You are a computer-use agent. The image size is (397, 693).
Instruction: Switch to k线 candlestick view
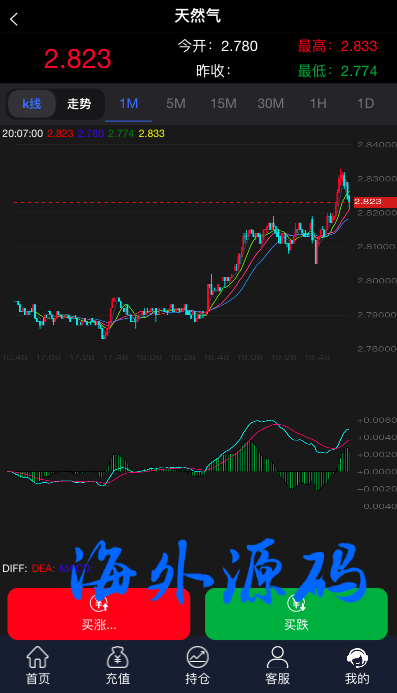point(32,104)
